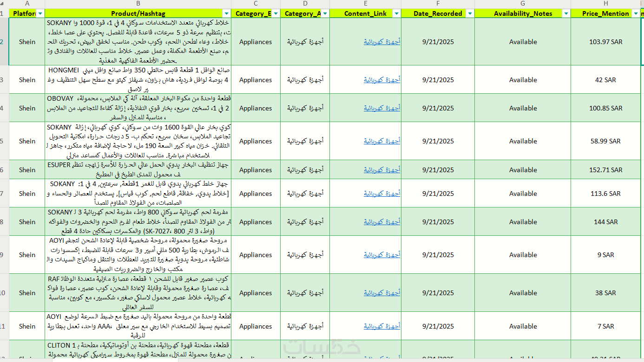Follow the Content_Link in the 100.85 SAR row
The height and width of the screenshot is (362, 644).
[x=382, y=108]
